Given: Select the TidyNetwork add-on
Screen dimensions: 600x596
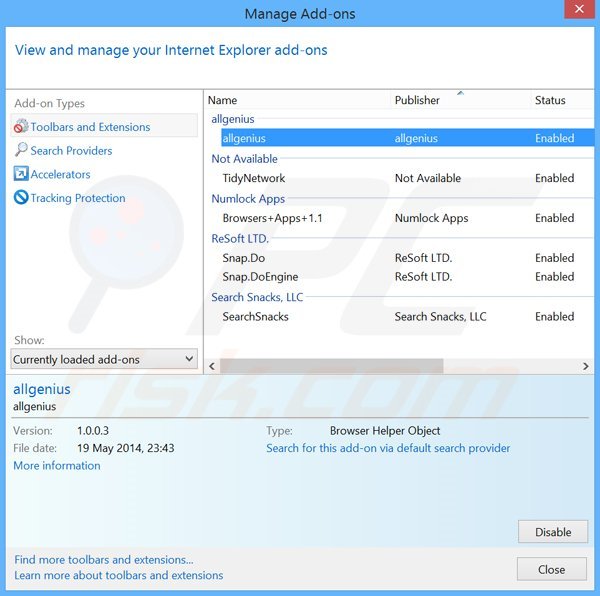Looking at the screenshot, I should (x=254, y=178).
